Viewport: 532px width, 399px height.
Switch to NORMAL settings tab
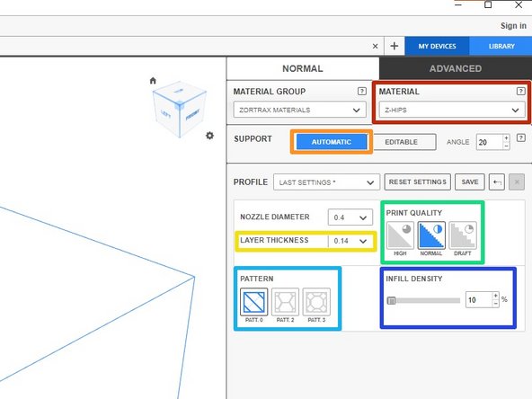[x=303, y=68]
